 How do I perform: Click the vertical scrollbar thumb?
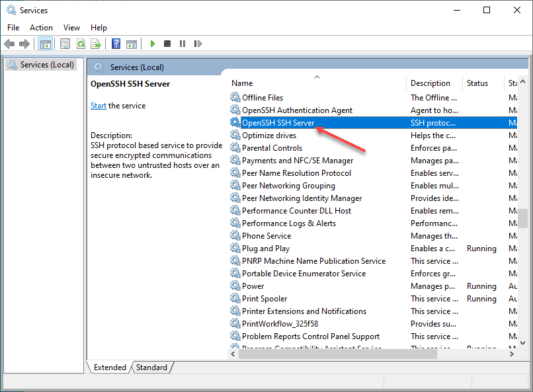pos(523,218)
